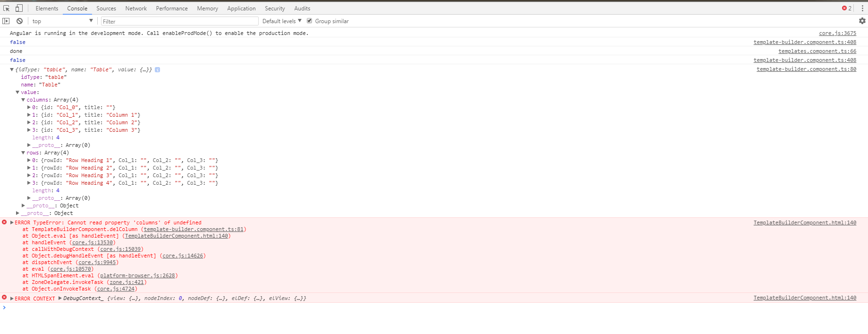This screenshot has width=868, height=334.
Task: Open core.js:13530 link in stack trace
Action: pyautogui.click(x=93, y=242)
